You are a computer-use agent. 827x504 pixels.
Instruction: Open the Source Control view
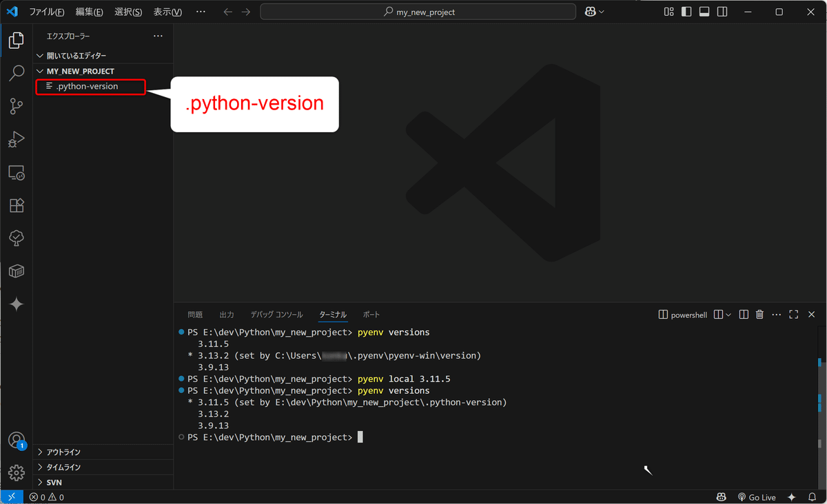click(17, 106)
